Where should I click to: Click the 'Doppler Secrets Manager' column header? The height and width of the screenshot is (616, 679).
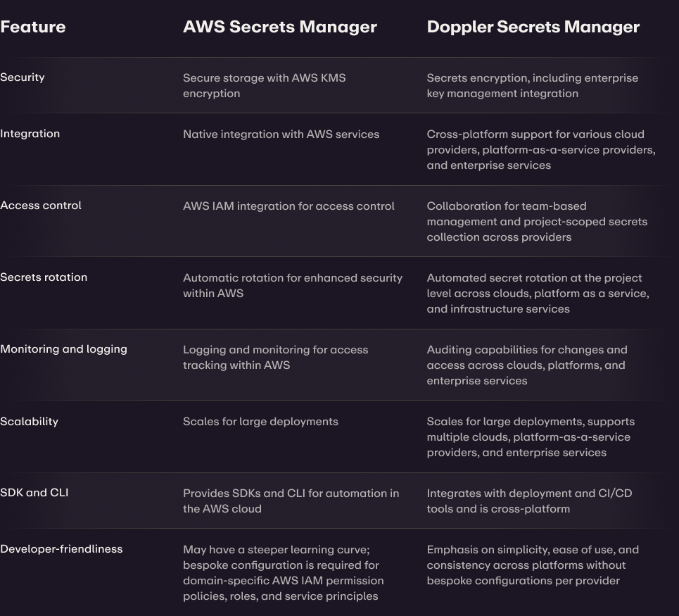click(533, 27)
